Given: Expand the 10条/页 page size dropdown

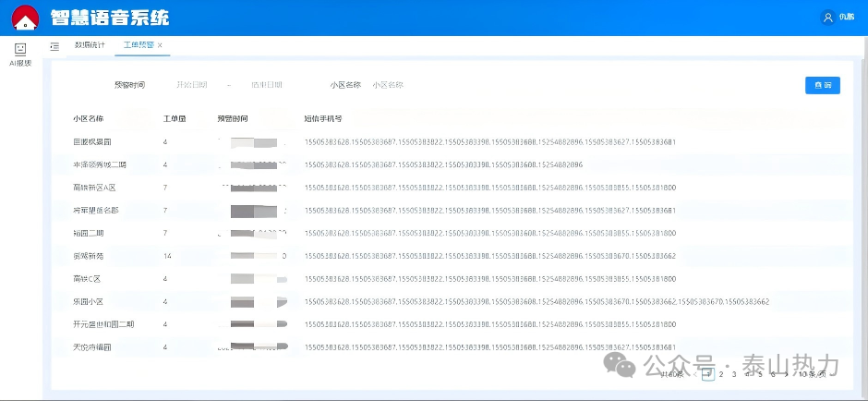Looking at the screenshot, I should (x=813, y=374).
